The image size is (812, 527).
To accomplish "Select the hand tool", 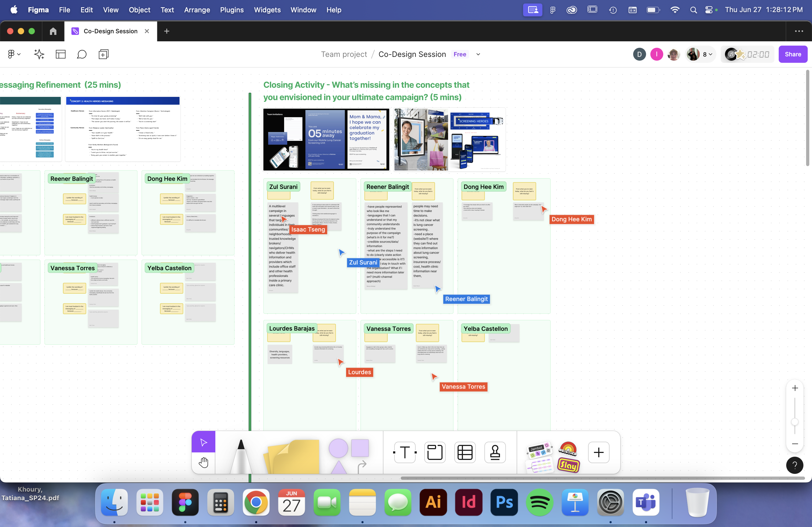I will pyautogui.click(x=203, y=463).
